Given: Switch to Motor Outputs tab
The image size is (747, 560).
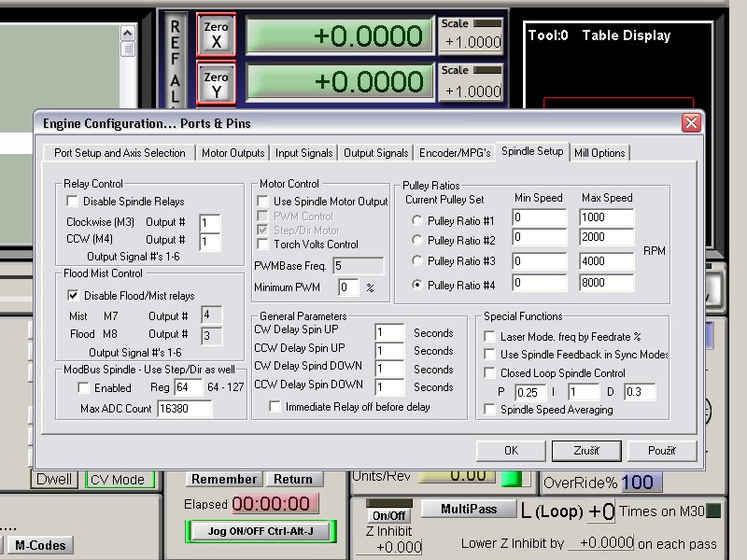Looking at the screenshot, I should click(x=233, y=153).
